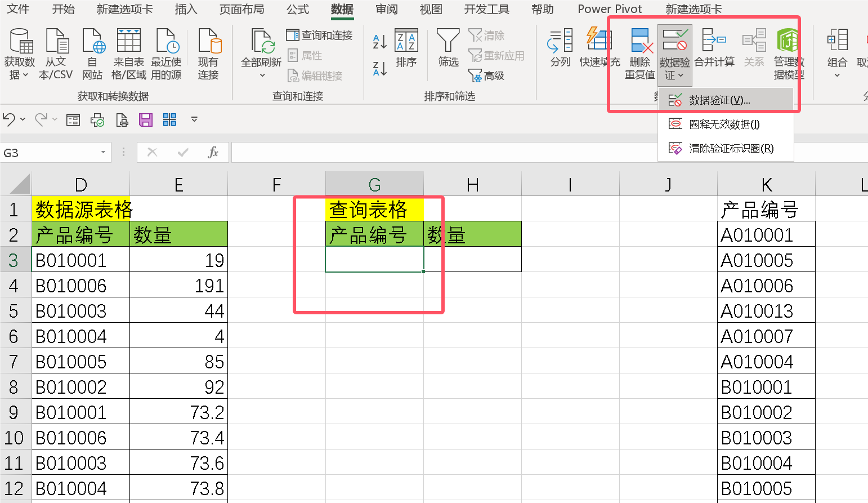Click inside the formula bar
Image resolution: width=868 pixels, height=503 pixels.
pyautogui.click(x=394, y=152)
